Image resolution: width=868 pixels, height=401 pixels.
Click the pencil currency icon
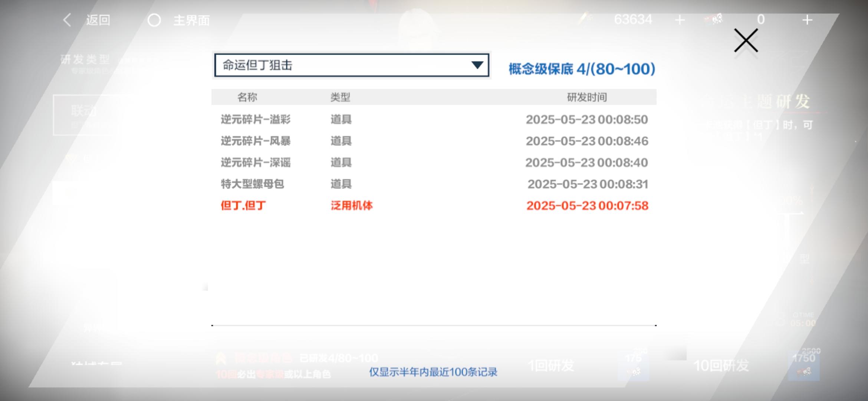[x=585, y=19]
